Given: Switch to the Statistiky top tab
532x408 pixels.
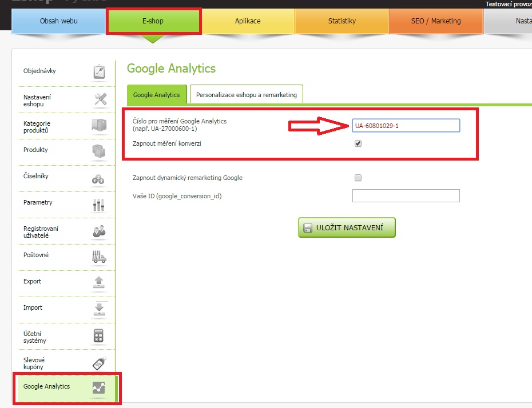Looking at the screenshot, I should [342, 21].
